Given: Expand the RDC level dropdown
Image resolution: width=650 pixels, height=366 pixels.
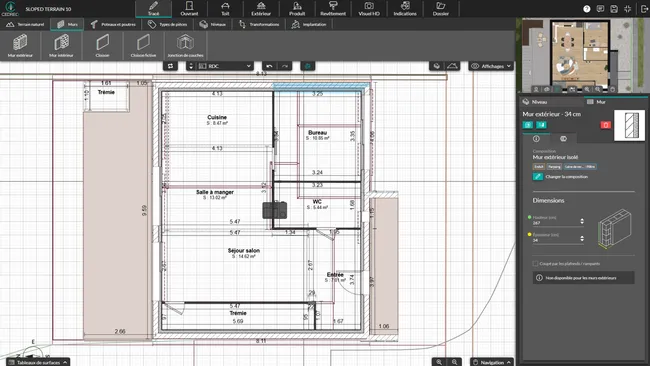Looking at the screenshot, I should [x=225, y=66].
